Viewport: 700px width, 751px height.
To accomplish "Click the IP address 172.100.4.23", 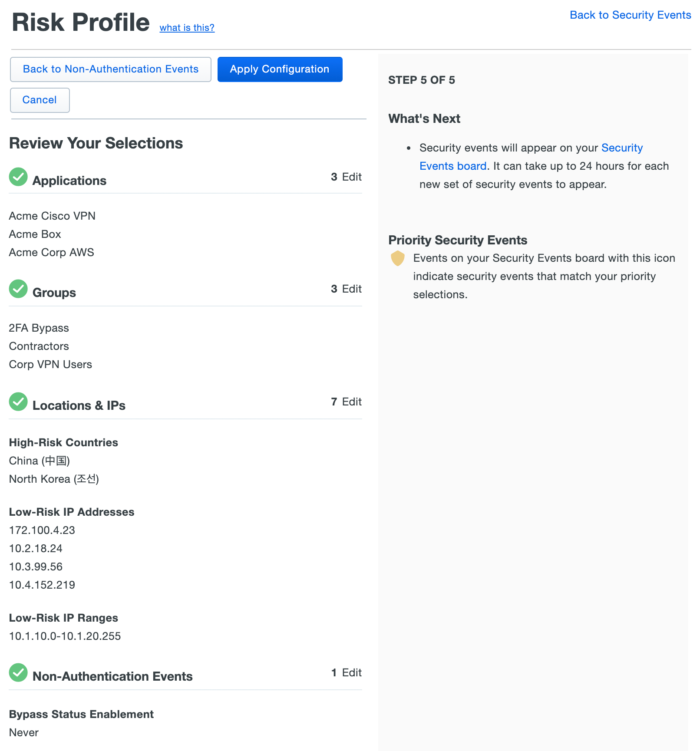I will (x=42, y=530).
